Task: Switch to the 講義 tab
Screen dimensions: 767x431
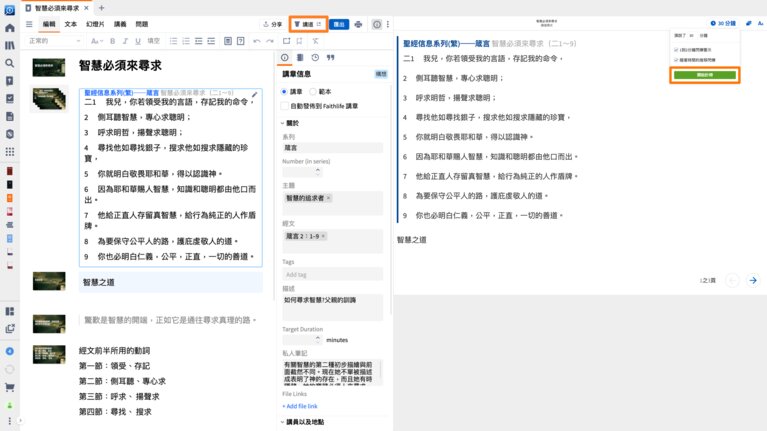Action: tap(120, 24)
